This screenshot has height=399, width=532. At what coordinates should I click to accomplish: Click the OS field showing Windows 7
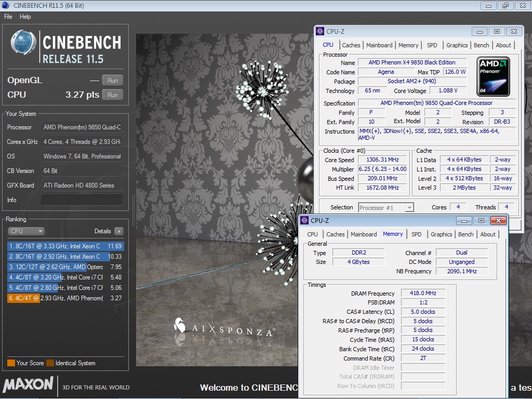pyautogui.click(x=82, y=156)
